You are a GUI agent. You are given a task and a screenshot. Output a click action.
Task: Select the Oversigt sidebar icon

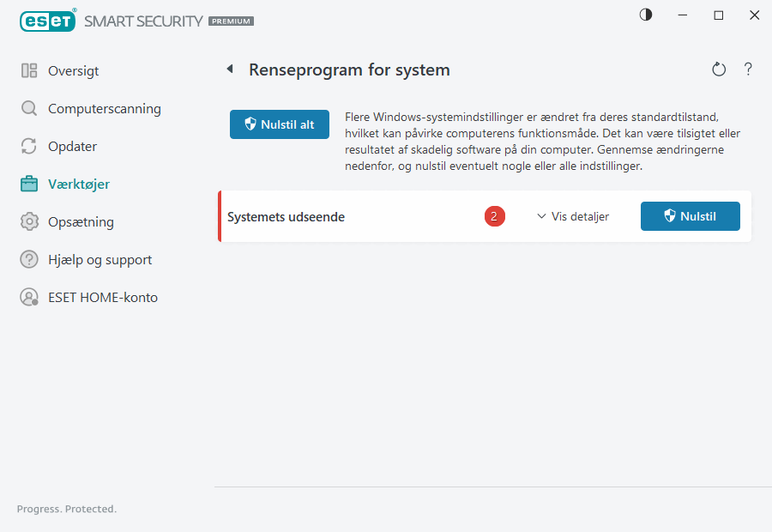click(29, 70)
